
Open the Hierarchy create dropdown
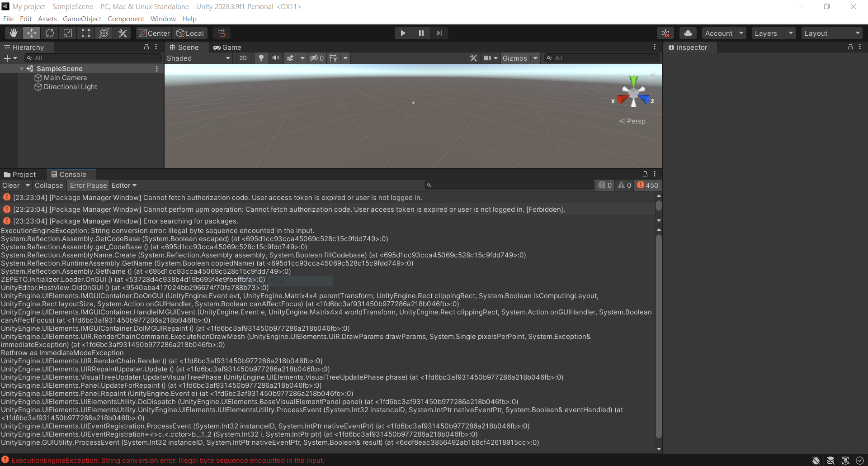point(10,58)
